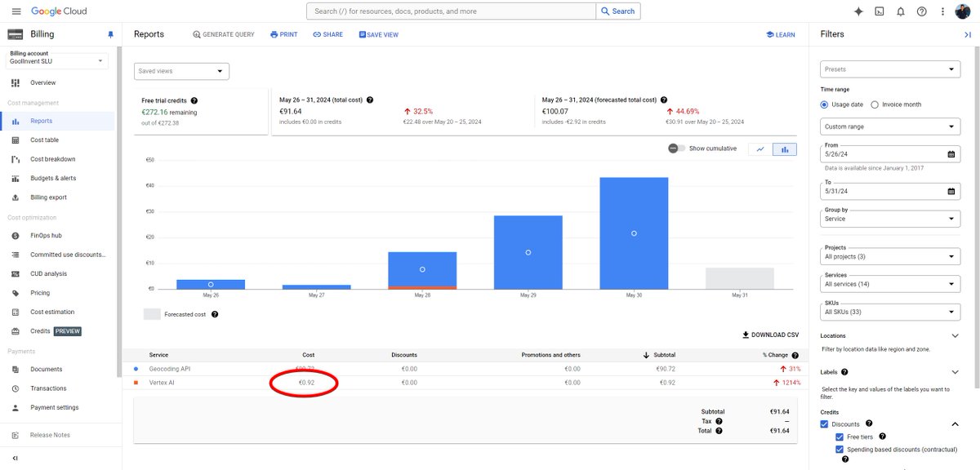Click the May 31 forecasted gray bar
The width and height of the screenshot is (980, 470).
(740, 278)
